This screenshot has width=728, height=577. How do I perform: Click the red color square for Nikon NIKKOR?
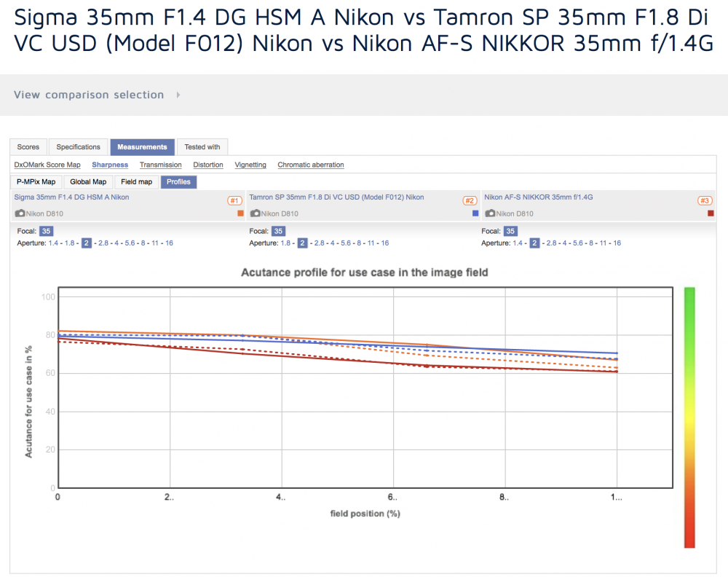pos(711,213)
